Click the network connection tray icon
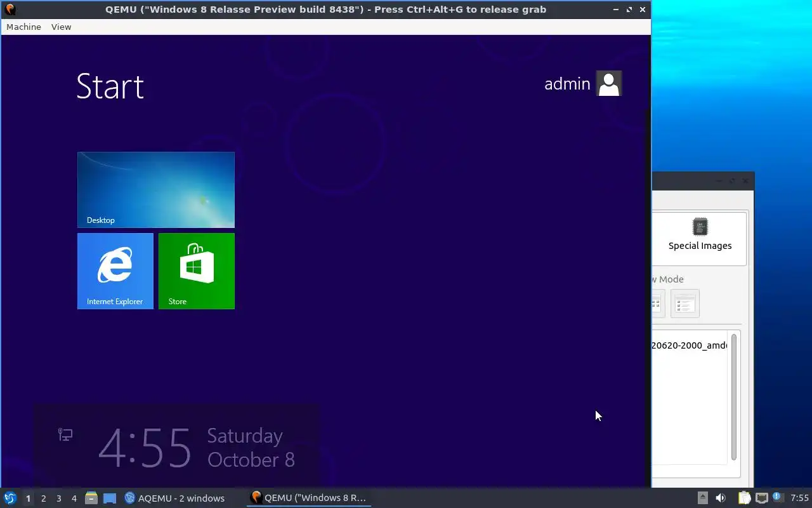The height and width of the screenshot is (508, 812). click(761, 498)
